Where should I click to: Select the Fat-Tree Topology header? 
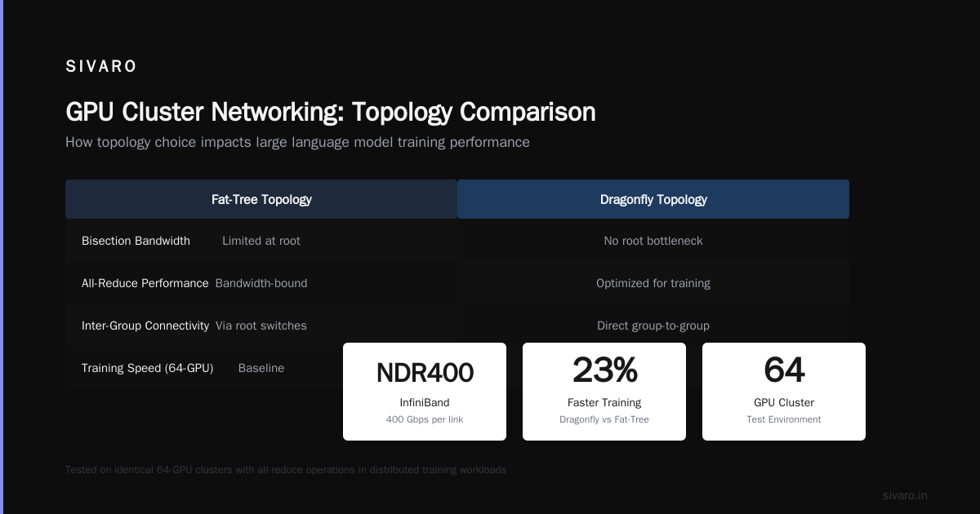[x=261, y=199]
